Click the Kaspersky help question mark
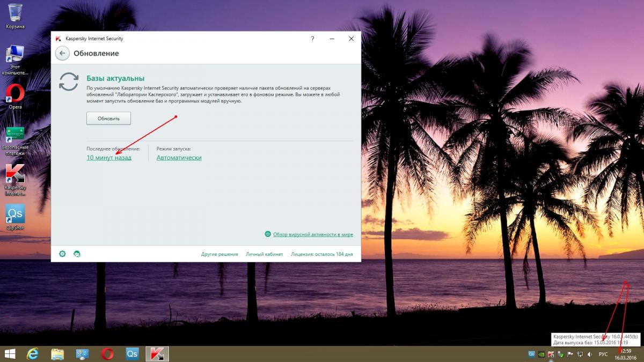Viewport: 644px width, 362px height. (312, 39)
